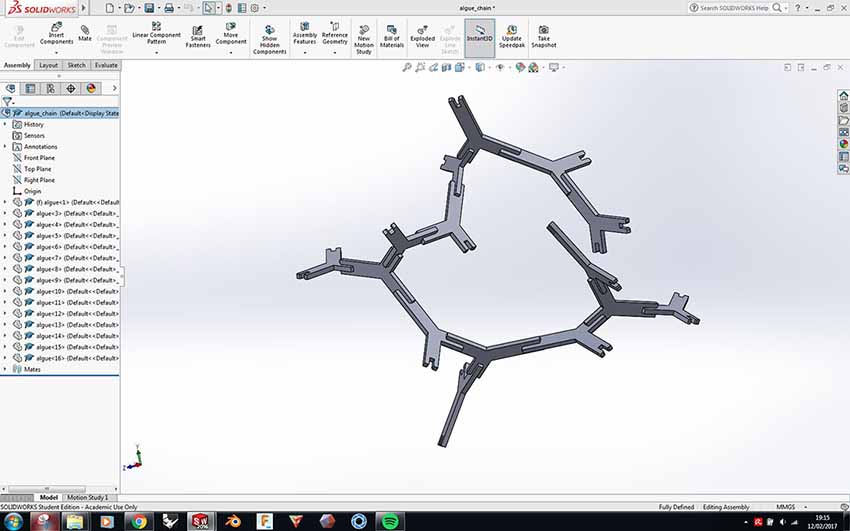Screen dimensions: 850x531
Task: Switch to the Evaluate ribbon tab
Action: 106,65
